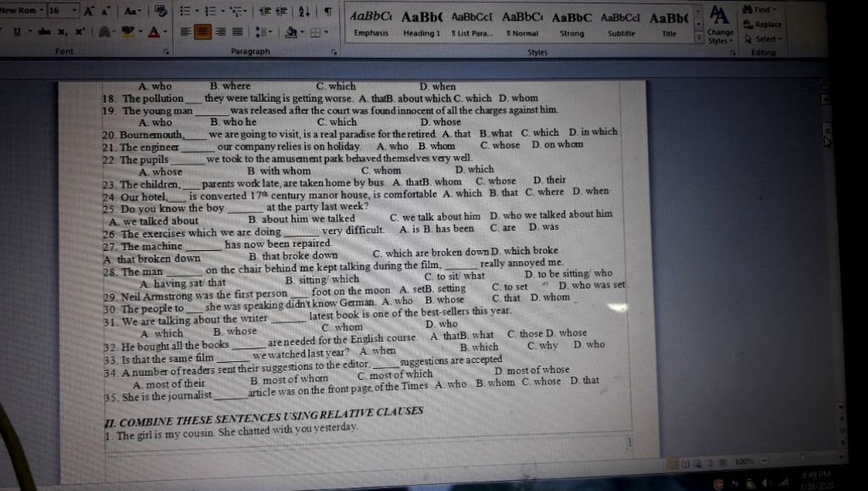Open Change Styles menu

coord(720,26)
